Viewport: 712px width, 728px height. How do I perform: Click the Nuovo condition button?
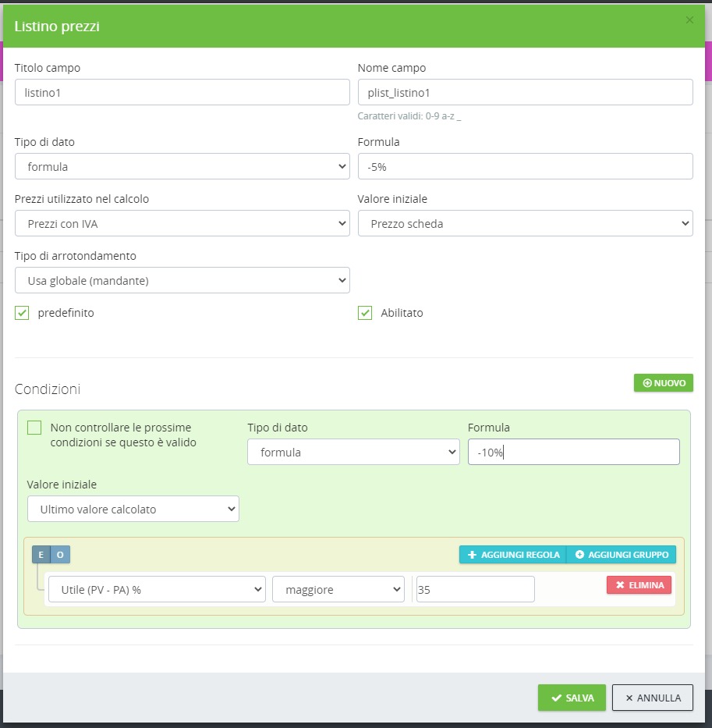663,383
